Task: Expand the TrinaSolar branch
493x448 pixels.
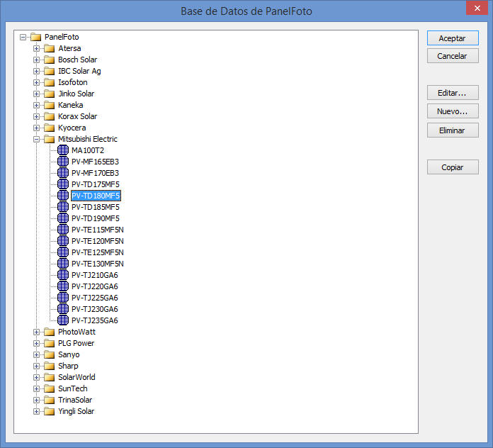Action: [36, 400]
